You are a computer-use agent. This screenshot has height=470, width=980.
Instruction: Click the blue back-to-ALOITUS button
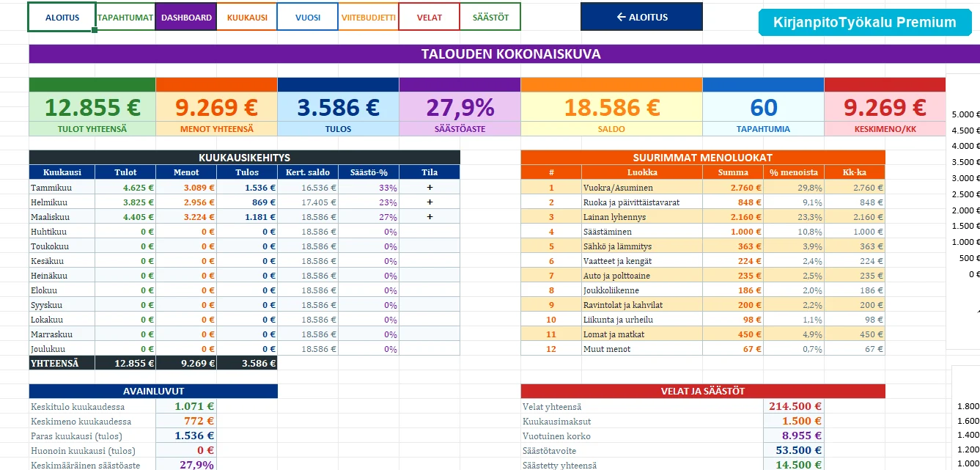641,17
